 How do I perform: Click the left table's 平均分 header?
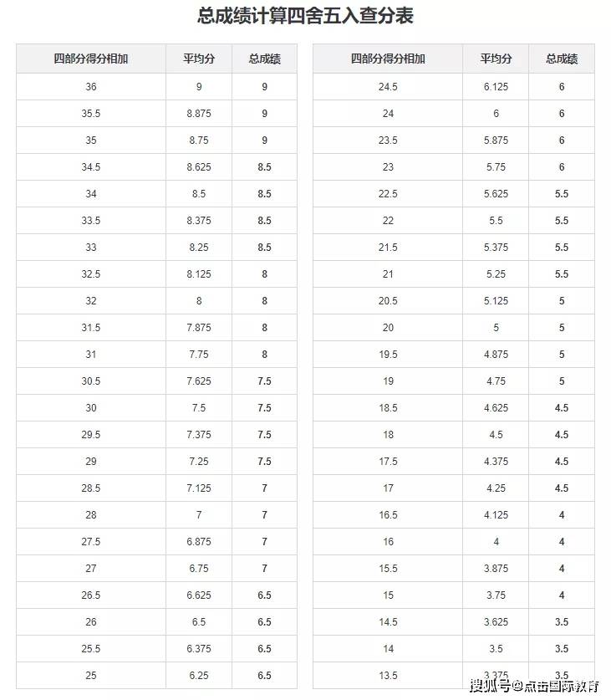pyautogui.click(x=199, y=59)
